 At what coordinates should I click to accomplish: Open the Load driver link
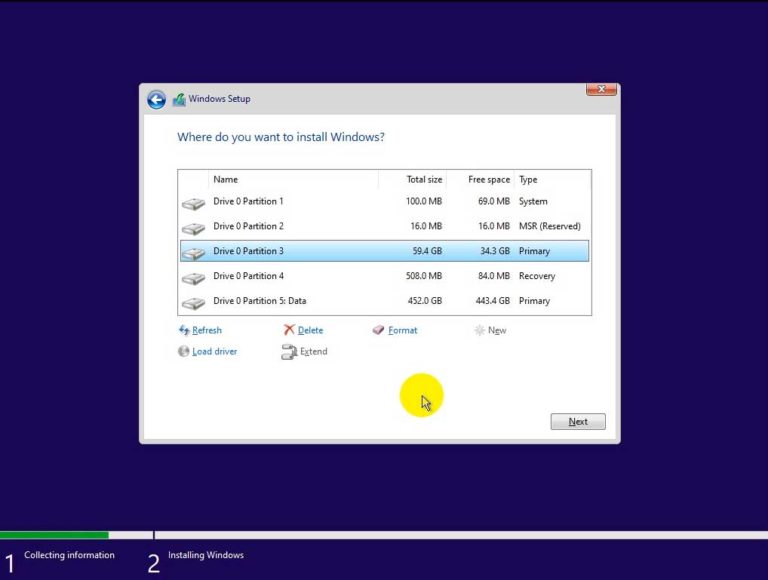click(215, 351)
